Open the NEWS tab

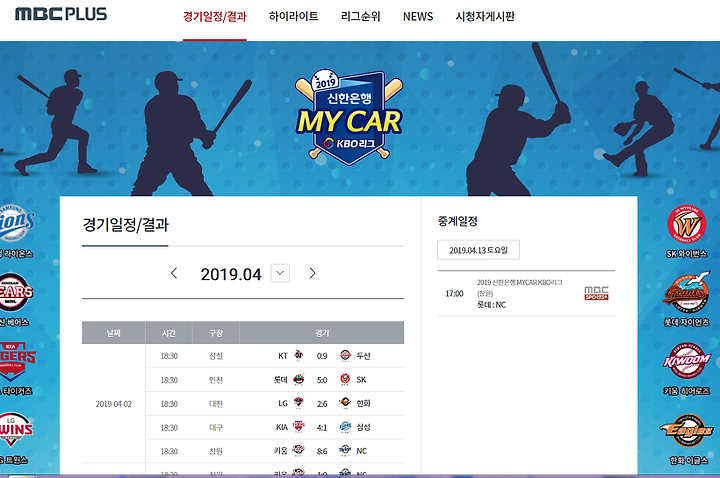[x=418, y=17]
